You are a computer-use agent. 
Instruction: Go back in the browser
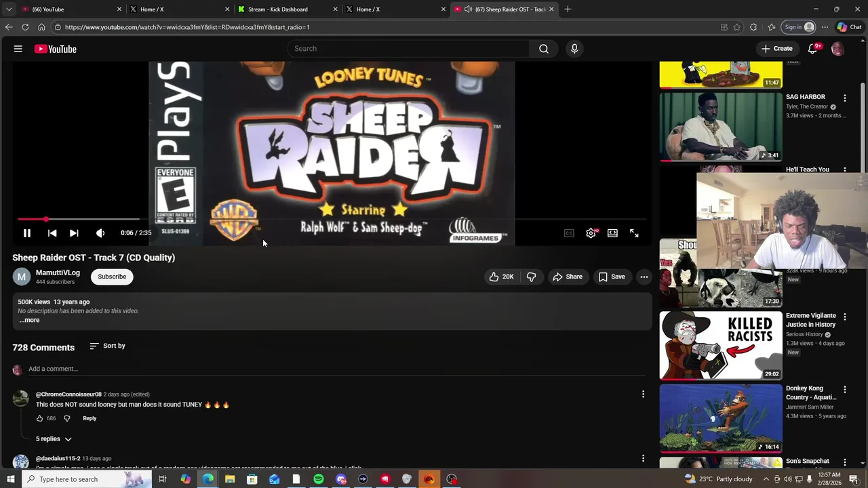coord(9,27)
